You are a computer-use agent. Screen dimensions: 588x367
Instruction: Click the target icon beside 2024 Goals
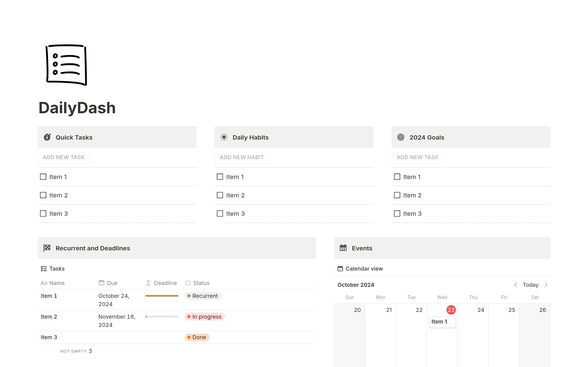(x=401, y=137)
